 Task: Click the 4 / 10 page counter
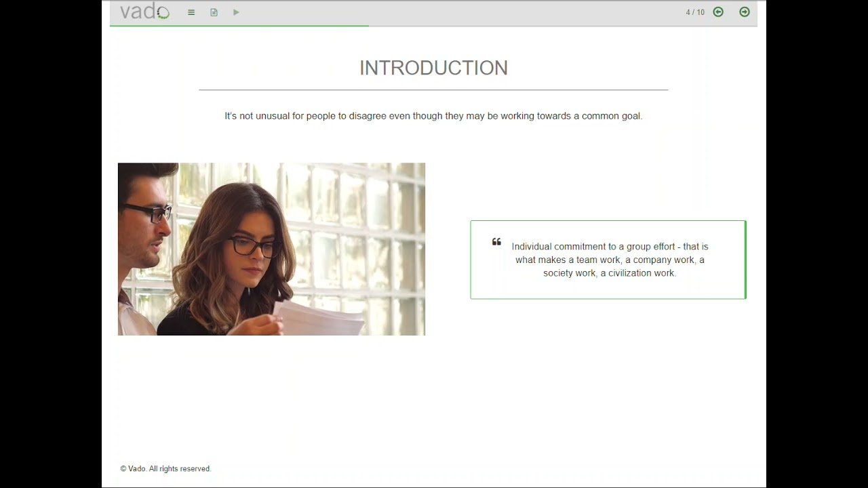(x=695, y=12)
